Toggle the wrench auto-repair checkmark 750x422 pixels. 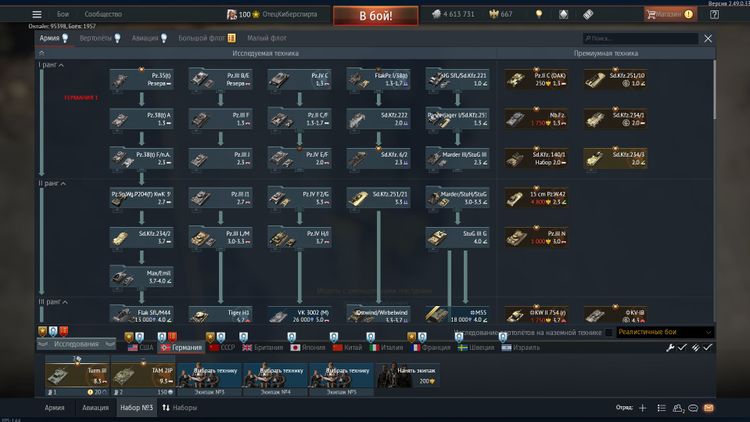coord(683,347)
